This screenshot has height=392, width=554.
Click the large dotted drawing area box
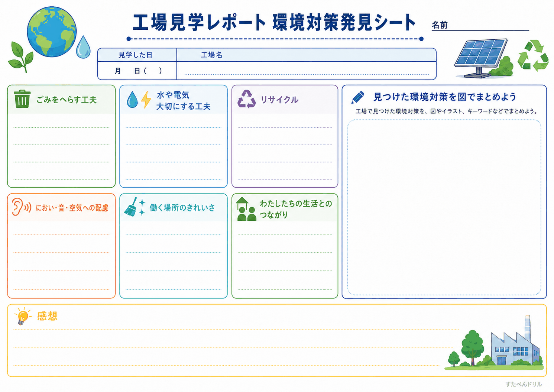[444, 207]
